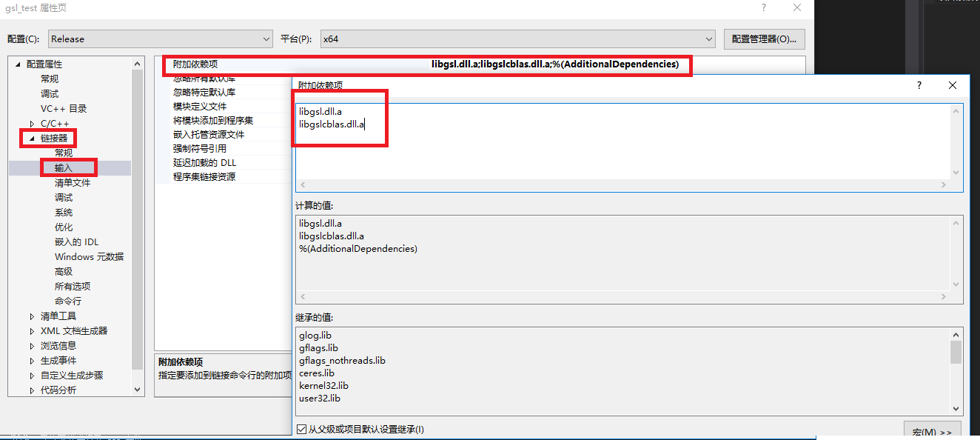Click the 宏(M) >> expander button

932,431
